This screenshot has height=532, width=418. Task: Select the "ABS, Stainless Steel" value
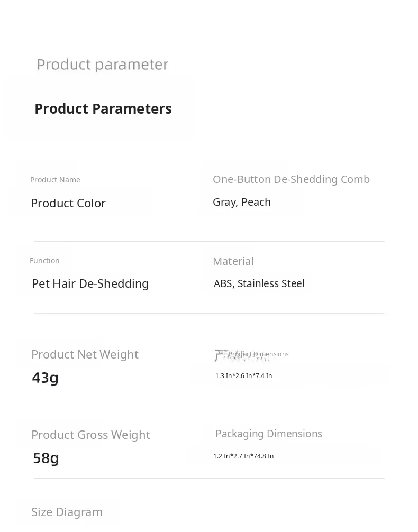click(259, 283)
